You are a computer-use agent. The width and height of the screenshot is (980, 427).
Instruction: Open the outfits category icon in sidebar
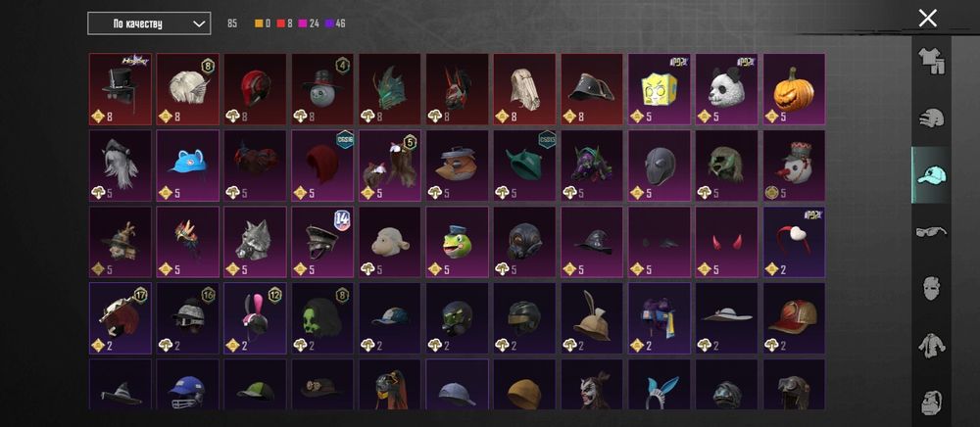(x=931, y=61)
